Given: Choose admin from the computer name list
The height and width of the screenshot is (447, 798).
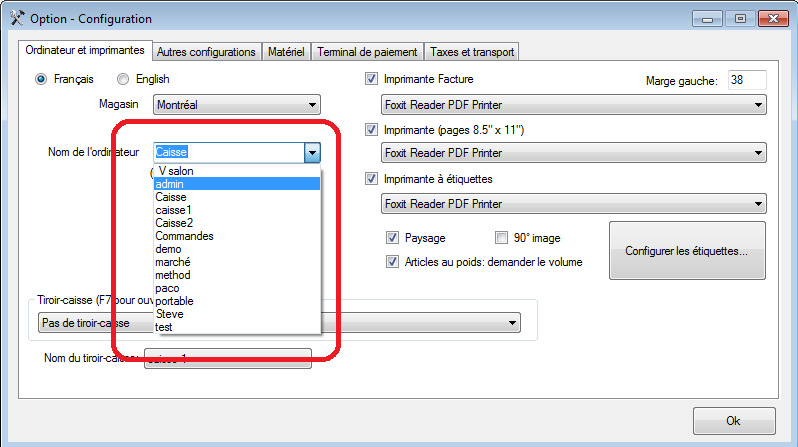Looking at the screenshot, I should [x=237, y=184].
